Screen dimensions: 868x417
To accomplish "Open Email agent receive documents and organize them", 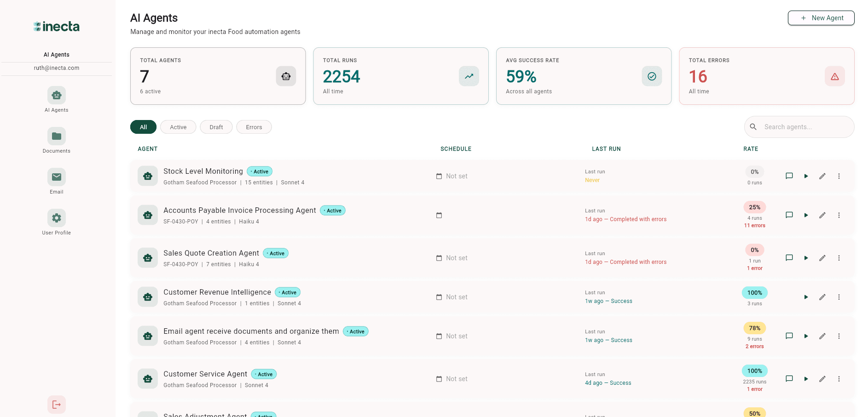I will pyautogui.click(x=251, y=331).
